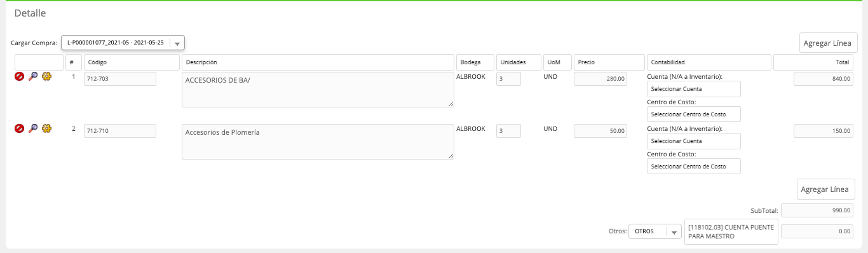Select Cuenta for ACCESORIOS DE BA/ line
The image size is (868, 253).
693,89
